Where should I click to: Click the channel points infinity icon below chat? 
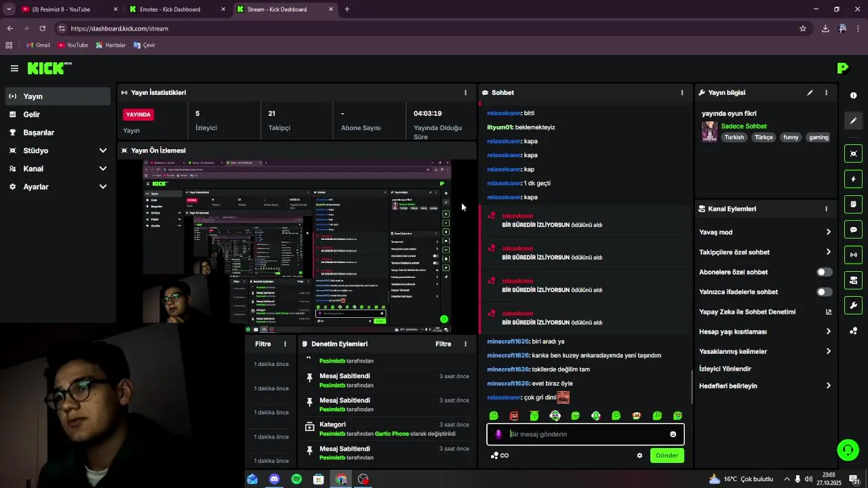point(499,455)
